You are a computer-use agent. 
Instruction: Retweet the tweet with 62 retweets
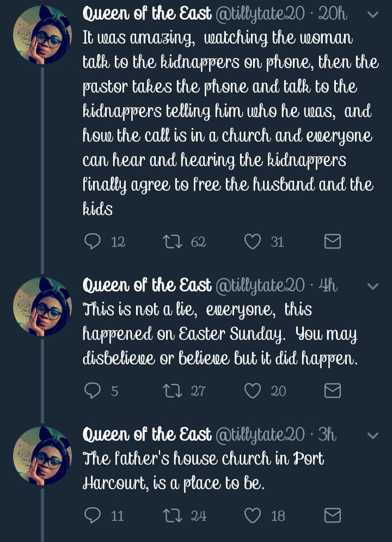(173, 241)
